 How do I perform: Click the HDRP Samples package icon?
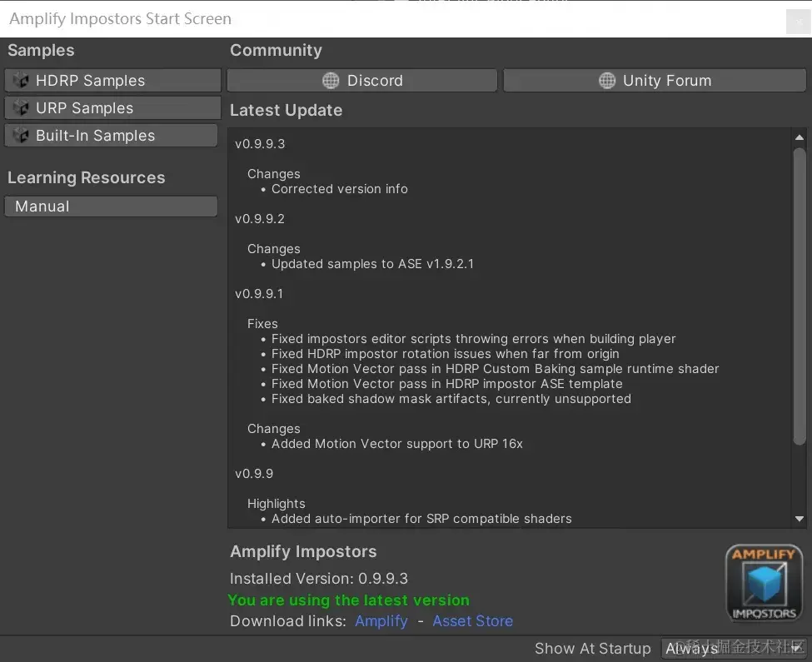21,80
